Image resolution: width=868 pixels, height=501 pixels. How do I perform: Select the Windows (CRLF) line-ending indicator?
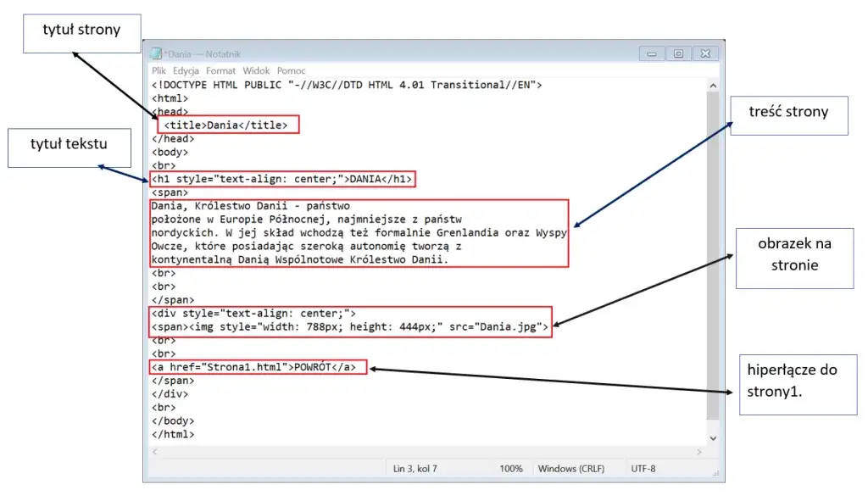point(574,467)
